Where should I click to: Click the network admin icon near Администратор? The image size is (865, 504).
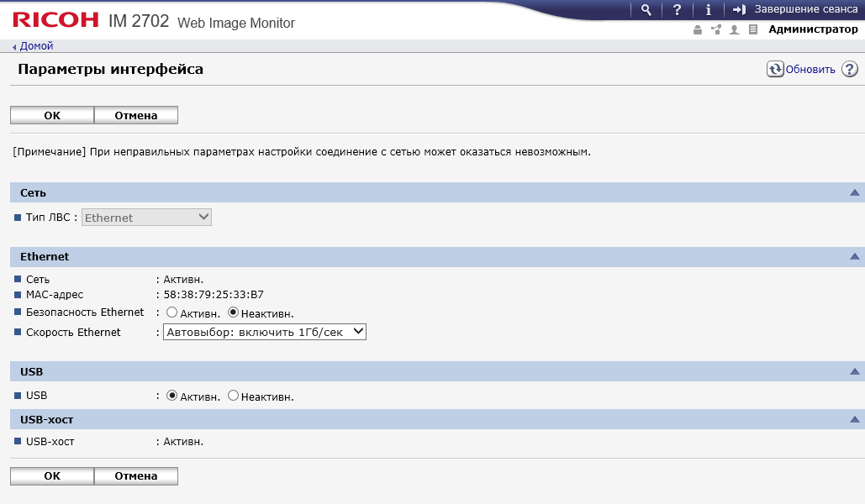point(715,29)
